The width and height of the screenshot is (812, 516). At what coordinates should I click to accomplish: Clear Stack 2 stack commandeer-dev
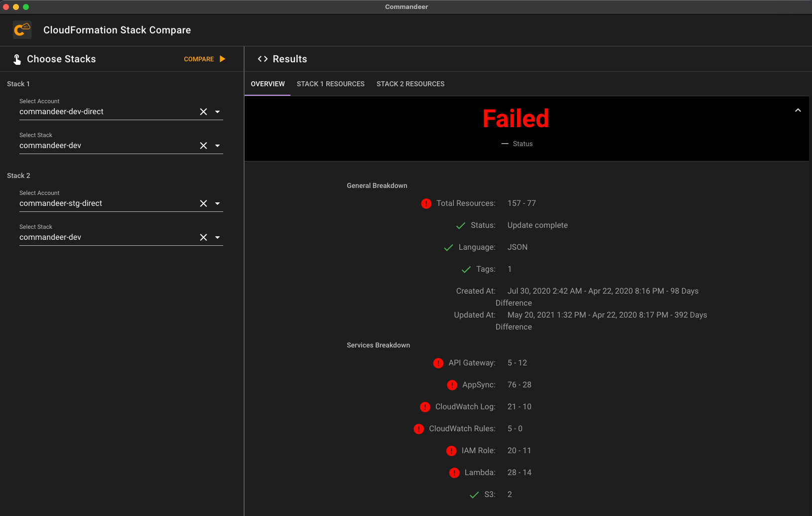[203, 237]
